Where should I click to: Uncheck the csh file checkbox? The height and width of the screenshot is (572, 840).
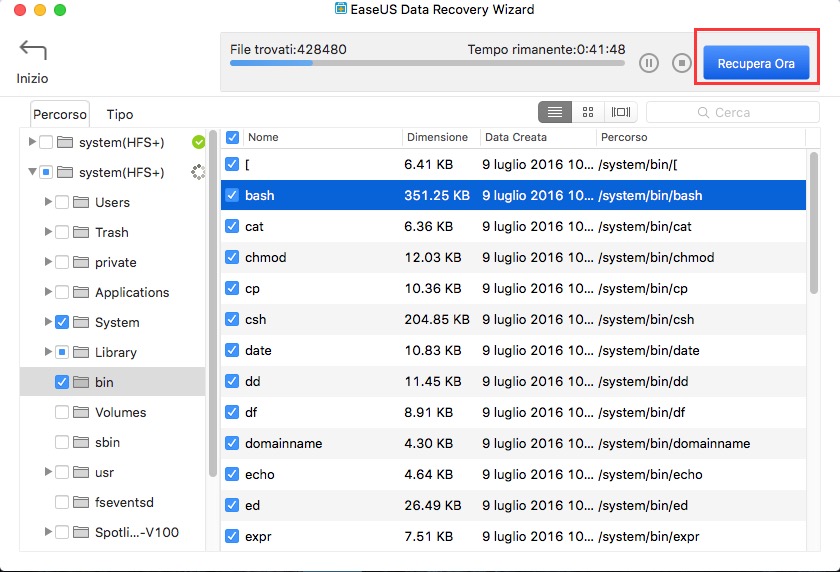click(232, 319)
